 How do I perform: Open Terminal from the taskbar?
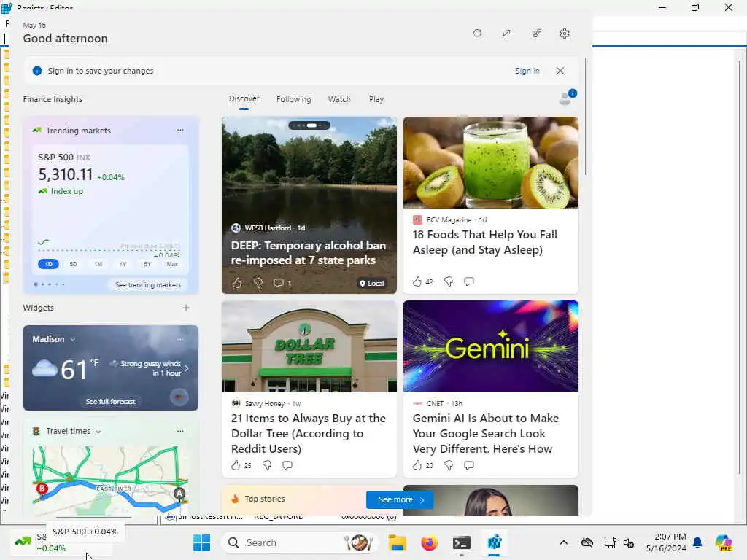[x=462, y=542]
